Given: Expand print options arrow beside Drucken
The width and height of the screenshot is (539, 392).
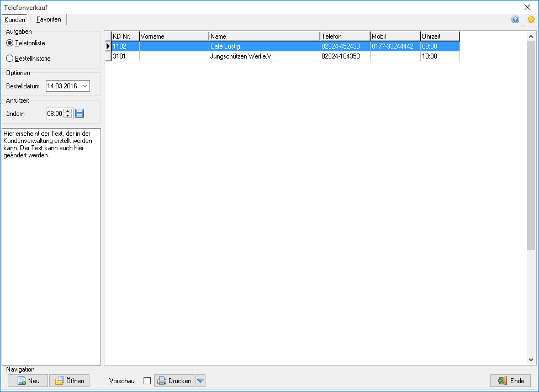Looking at the screenshot, I should 200,380.
